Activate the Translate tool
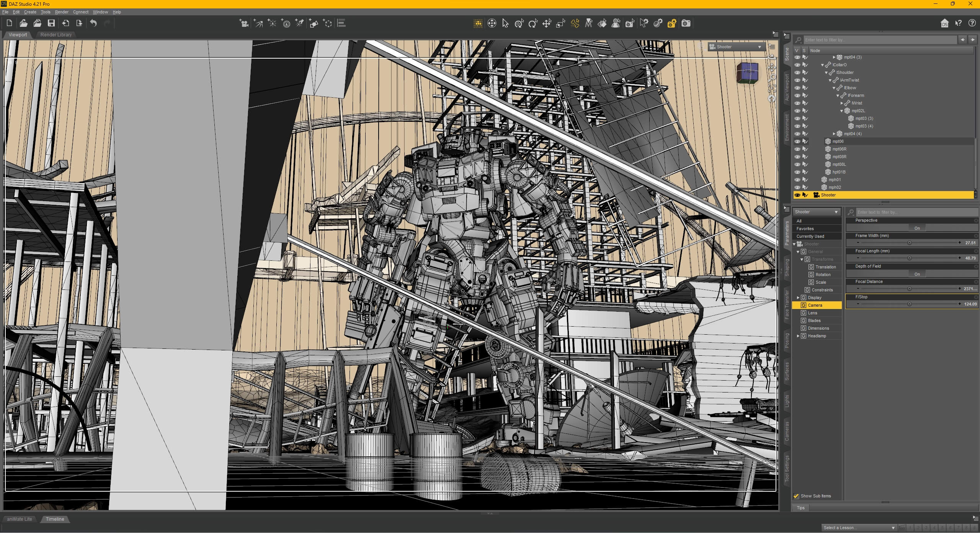This screenshot has width=980, height=533. [x=547, y=23]
